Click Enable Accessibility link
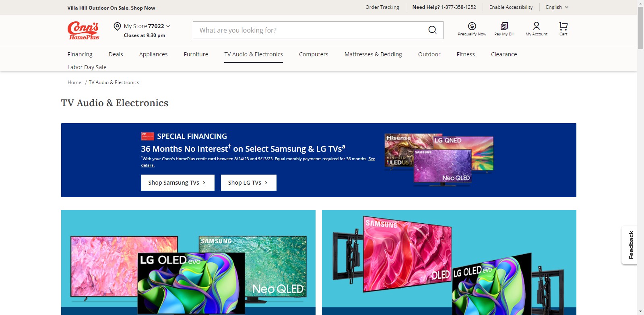Screen dimensions: 644x315 point(511,7)
